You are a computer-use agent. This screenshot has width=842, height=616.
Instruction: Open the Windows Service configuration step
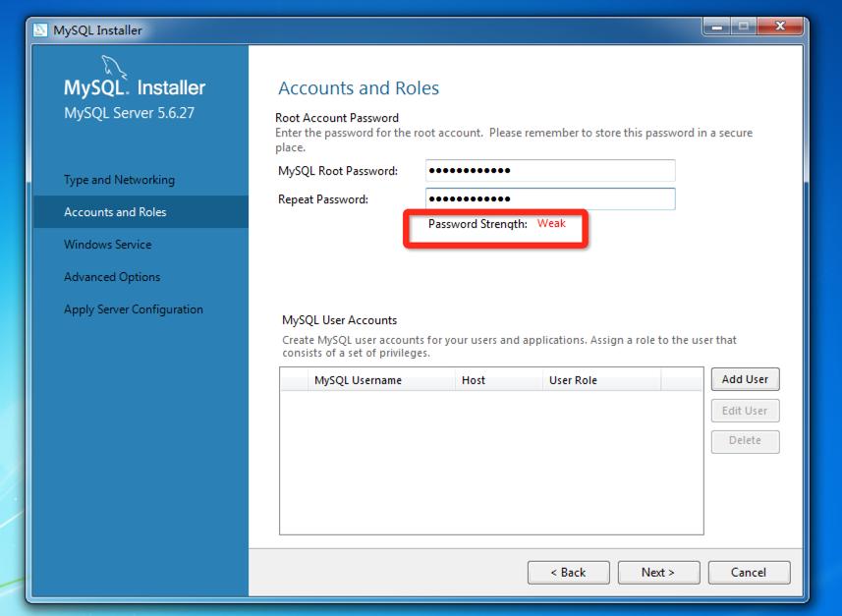click(108, 244)
